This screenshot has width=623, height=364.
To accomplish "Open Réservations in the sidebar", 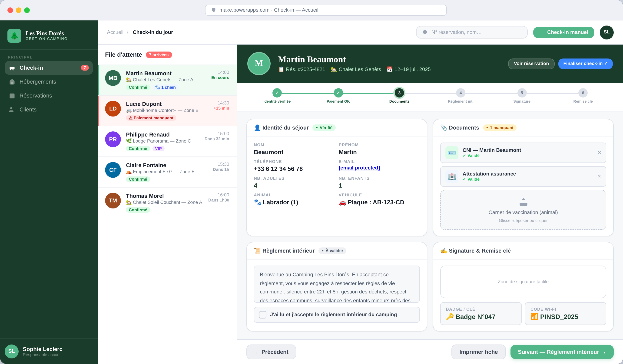I will 36,96.
